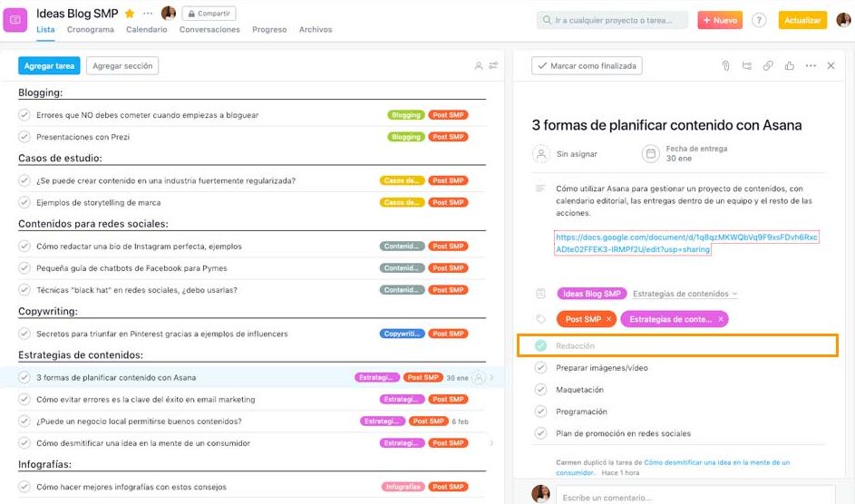Open the view filter settings icon above list
The width and height of the screenshot is (855, 504).
pyautogui.click(x=493, y=65)
